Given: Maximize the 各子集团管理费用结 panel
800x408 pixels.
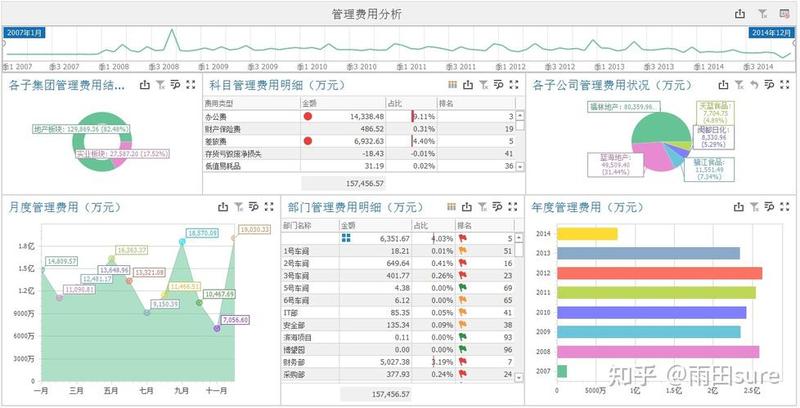Looking at the screenshot, I should pos(191,85).
